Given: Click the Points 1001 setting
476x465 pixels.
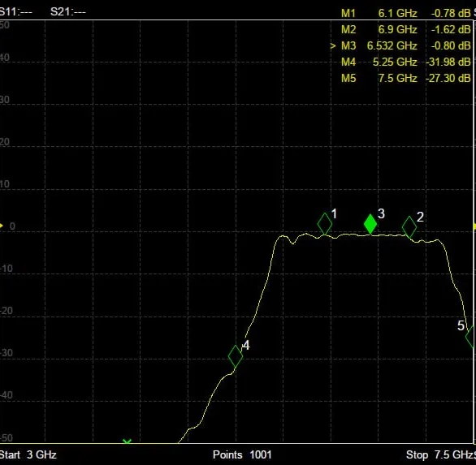Looking at the screenshot, I should pyautogui.click(x=242, y=454).
